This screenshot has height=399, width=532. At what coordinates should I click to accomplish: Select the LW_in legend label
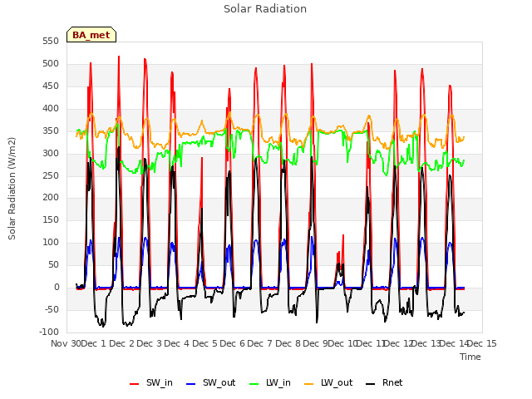point(278,382)
